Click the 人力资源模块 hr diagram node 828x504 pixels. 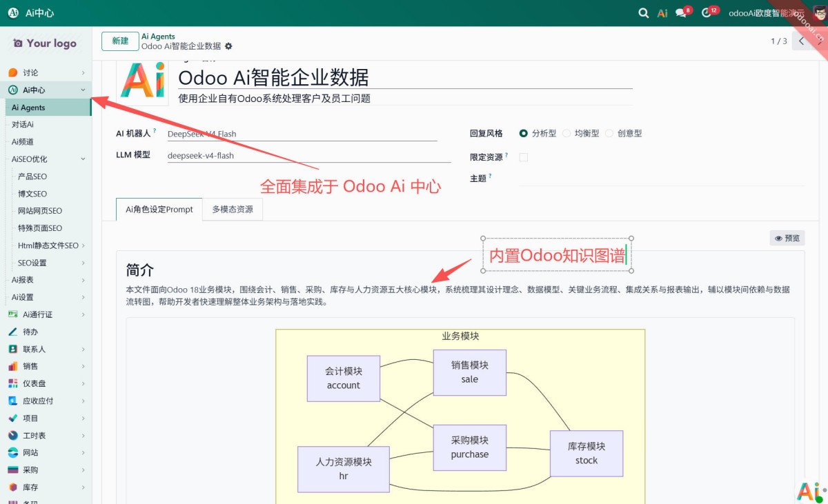click(x=344, y=469)
